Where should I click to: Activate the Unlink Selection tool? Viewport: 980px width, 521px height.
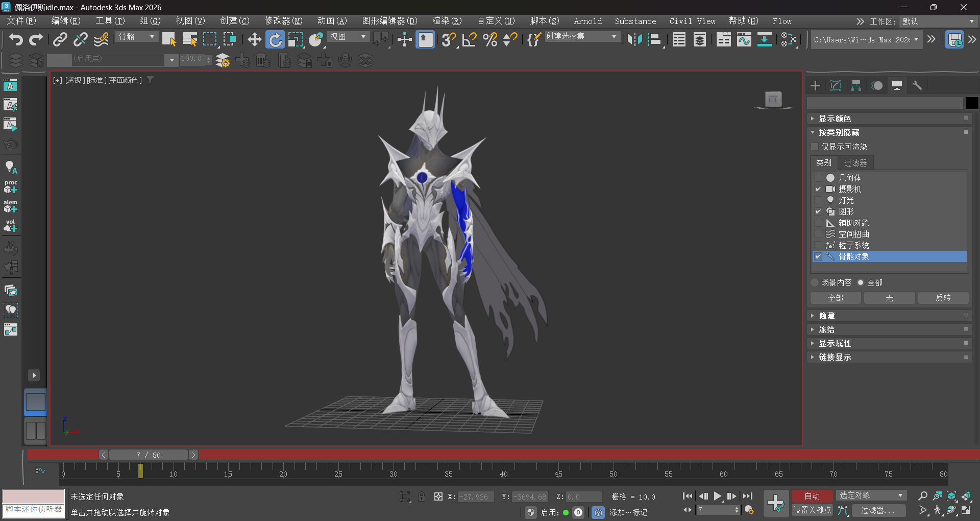coord(81,39)
